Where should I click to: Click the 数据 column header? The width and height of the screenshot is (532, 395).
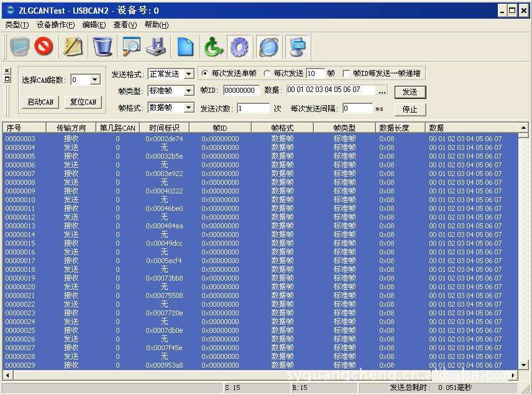472,128
